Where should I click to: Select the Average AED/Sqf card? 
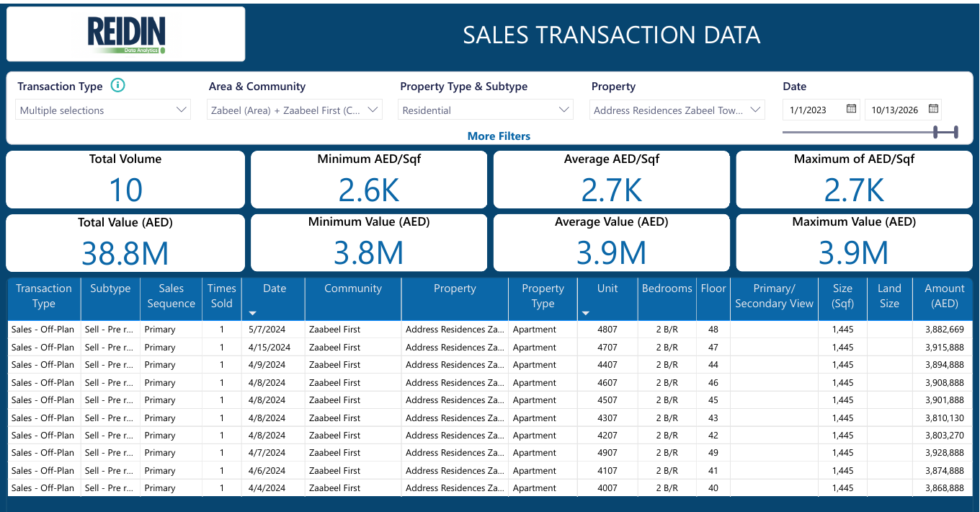[611, 180]
